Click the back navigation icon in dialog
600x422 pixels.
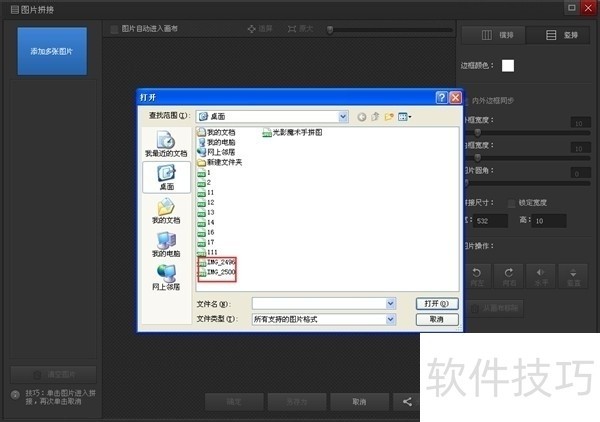[362, 117]
